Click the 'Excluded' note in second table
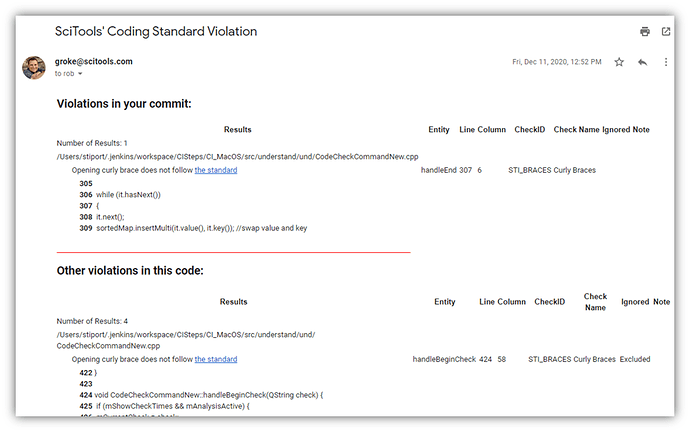Screen dimensions: 690x432 pos(635,359)
